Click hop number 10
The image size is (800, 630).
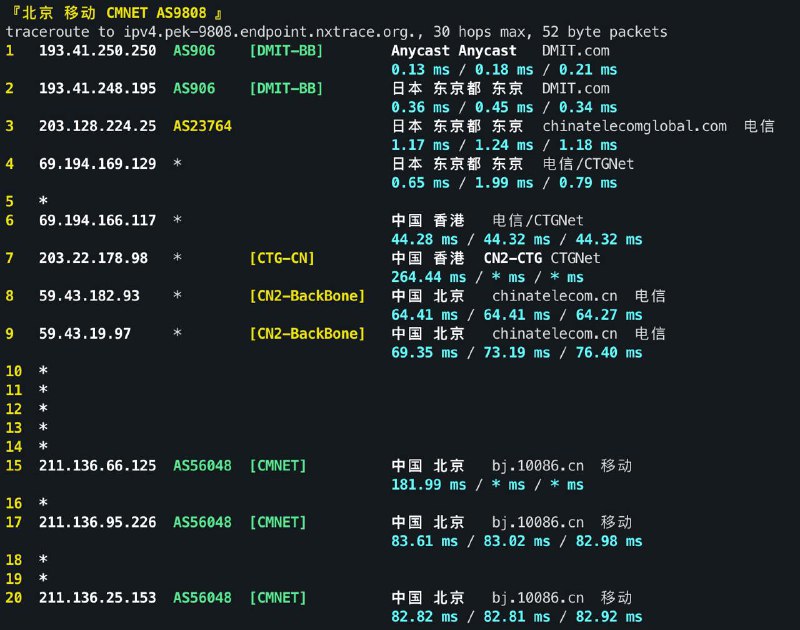[14, 371]
